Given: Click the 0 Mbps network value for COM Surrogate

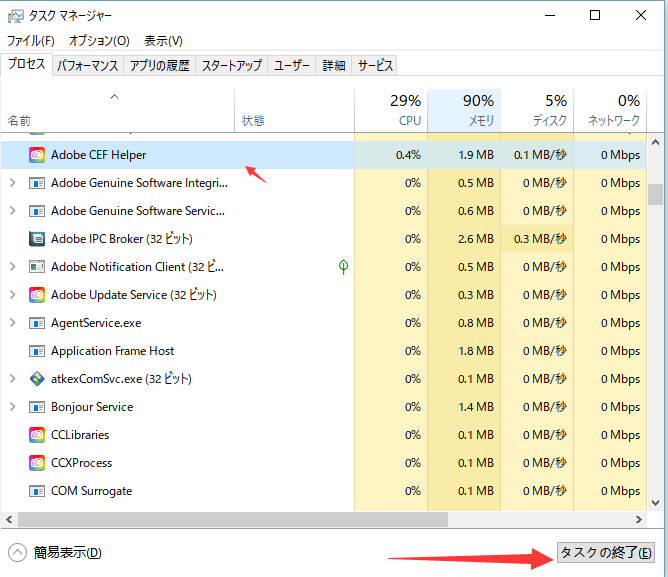Looking at the screenshot, I should click(x=620, y=491).
